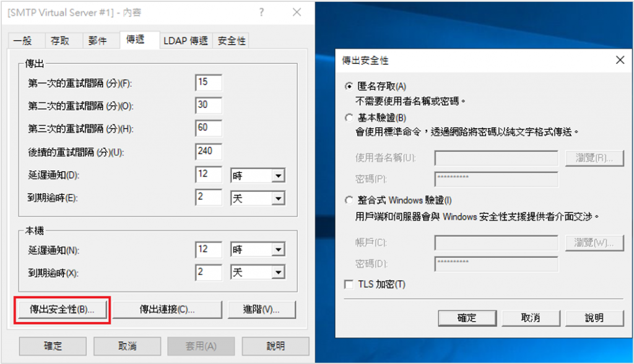Click the third retry interval field showing 60
The width and height of the screenshot is (634, 364).
209,128
